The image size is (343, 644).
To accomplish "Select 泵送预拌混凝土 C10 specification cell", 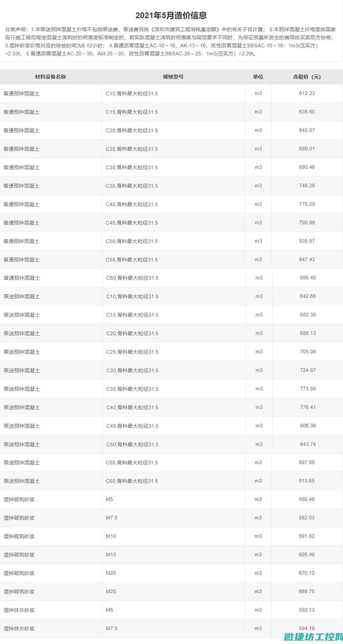I will 132,296.
